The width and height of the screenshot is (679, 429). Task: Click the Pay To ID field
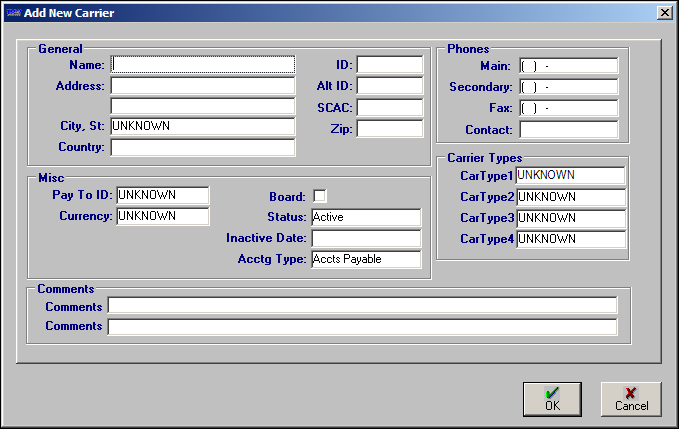[x=163, y=195]
